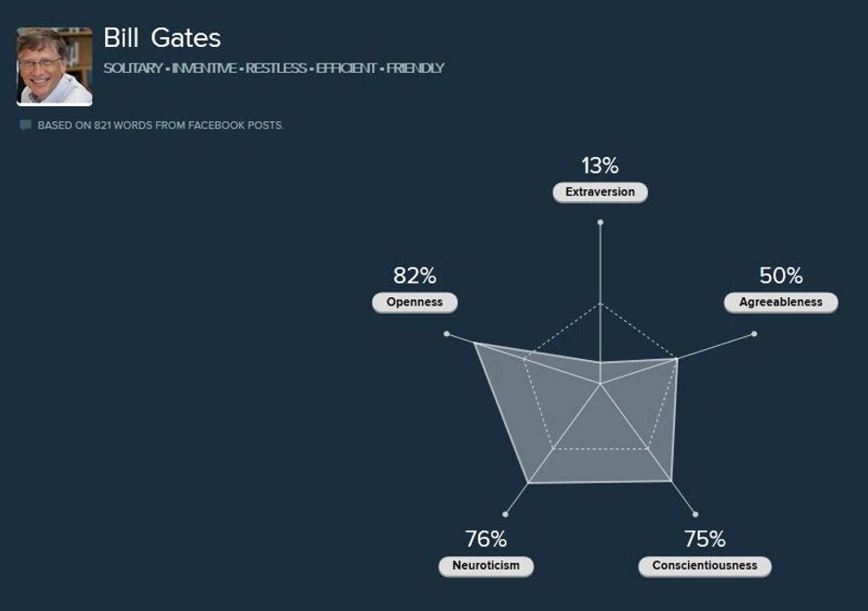The width and height of the screenshot is (868, 611).
Task: Click the speech bubble icon beside word count
Action: 25,125
